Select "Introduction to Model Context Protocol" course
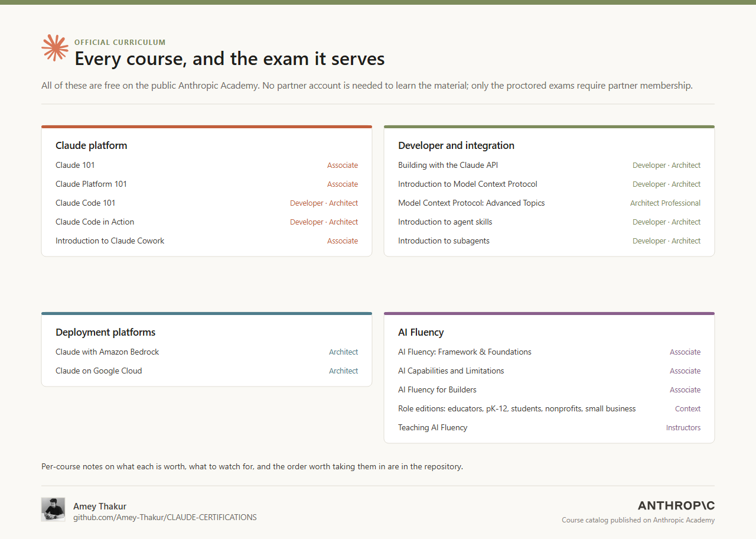The width and height of the screenshot is (756, 539). [x=468, y=184]
